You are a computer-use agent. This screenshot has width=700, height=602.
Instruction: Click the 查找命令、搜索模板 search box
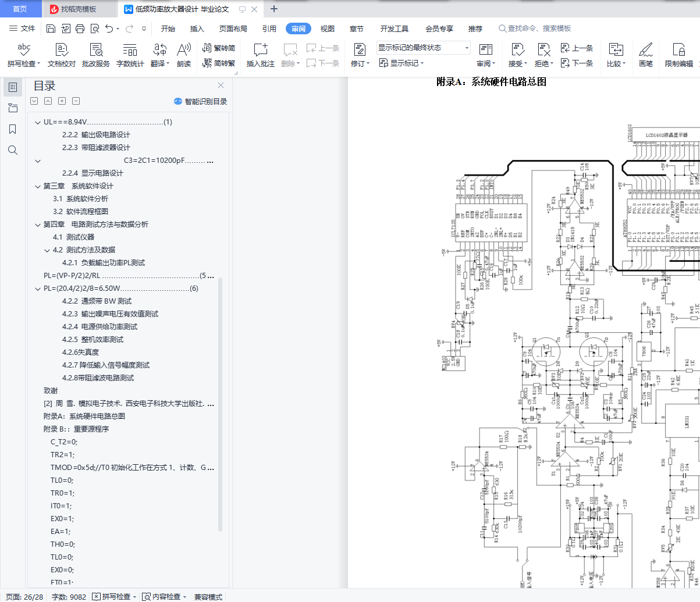click(535, 29)
